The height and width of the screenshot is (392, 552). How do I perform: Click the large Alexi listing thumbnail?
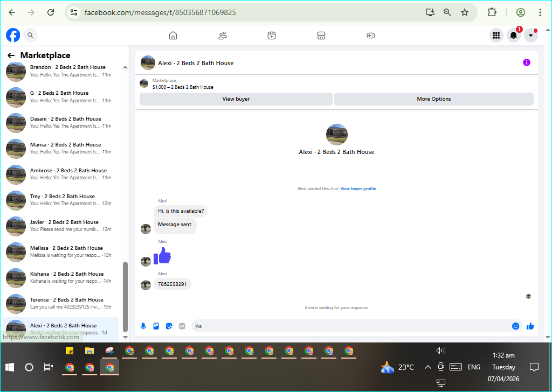(x=336, y=135)
